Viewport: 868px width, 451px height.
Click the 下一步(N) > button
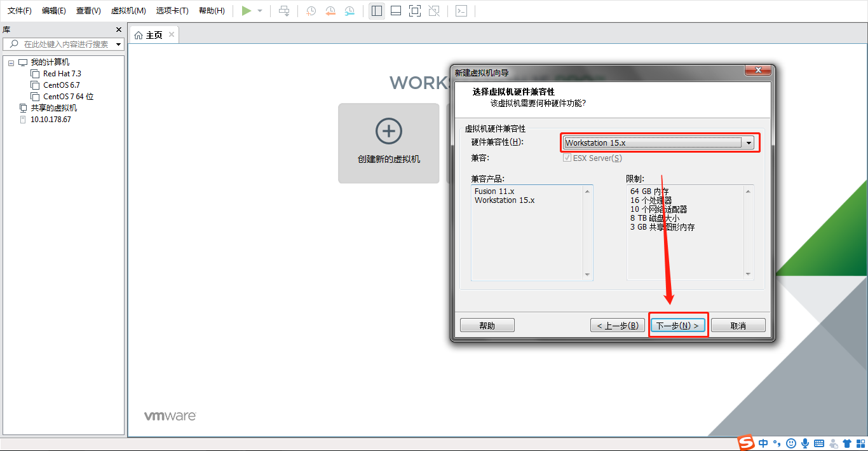coord(678,326)
